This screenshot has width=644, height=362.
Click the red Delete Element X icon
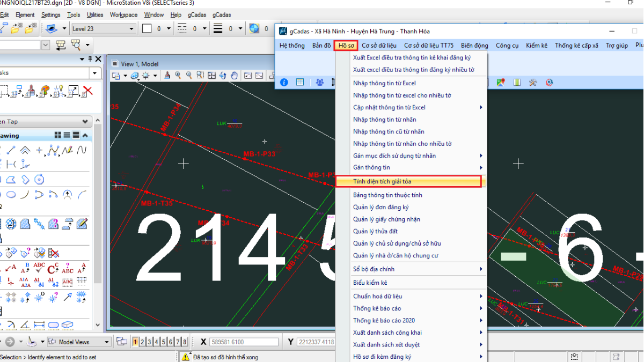click(x=87, y=91)
